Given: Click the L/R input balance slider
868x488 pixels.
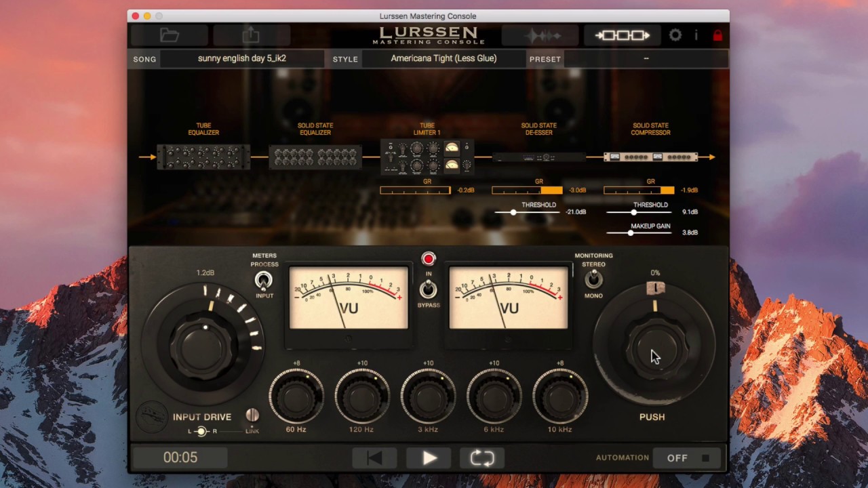Looking at the screenshot, I should [201, 431].
